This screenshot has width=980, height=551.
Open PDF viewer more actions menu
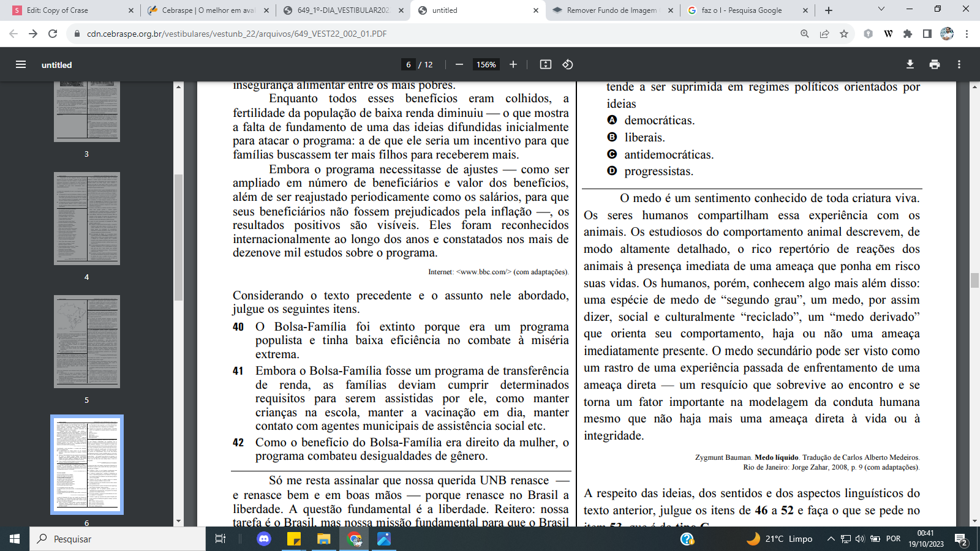click(x=959, y=64)
